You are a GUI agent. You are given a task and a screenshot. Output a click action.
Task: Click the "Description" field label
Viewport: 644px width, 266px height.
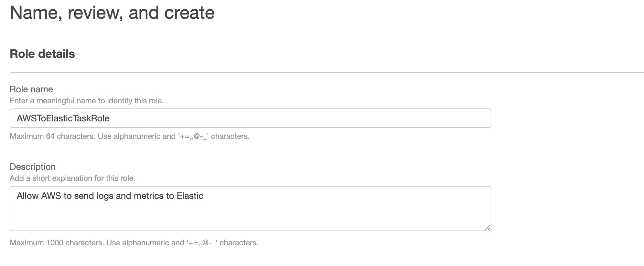point(33,167)
